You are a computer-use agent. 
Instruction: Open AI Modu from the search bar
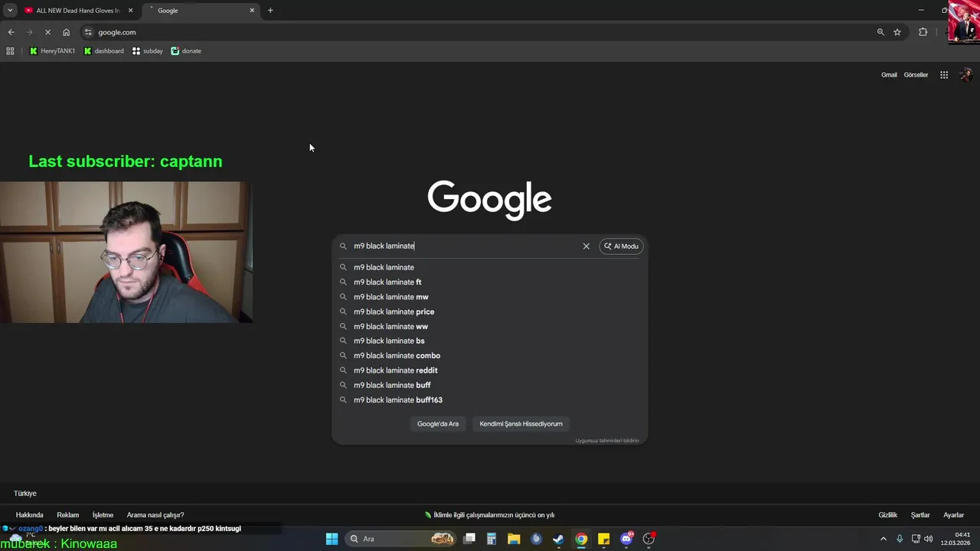click(x=621, y=246)
